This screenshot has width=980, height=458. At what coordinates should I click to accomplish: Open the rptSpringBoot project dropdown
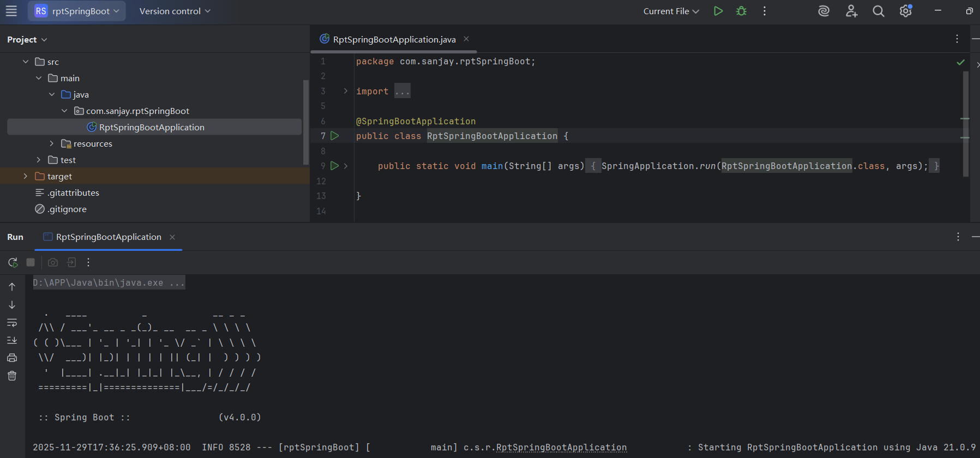77,11
